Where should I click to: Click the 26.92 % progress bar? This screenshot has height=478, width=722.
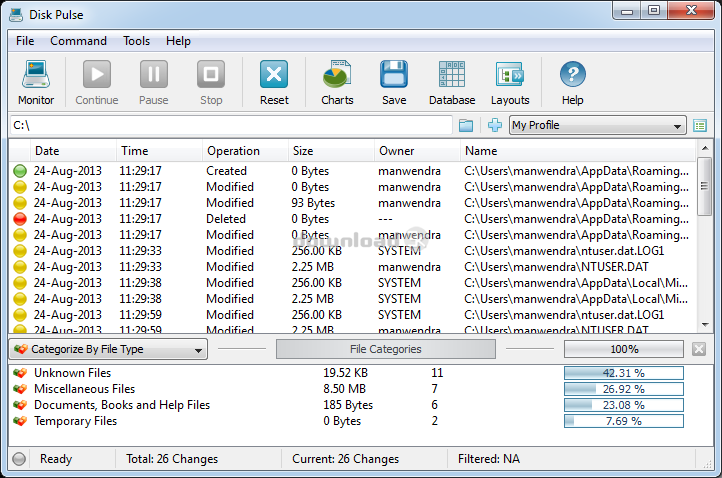[x=624, y=389]
